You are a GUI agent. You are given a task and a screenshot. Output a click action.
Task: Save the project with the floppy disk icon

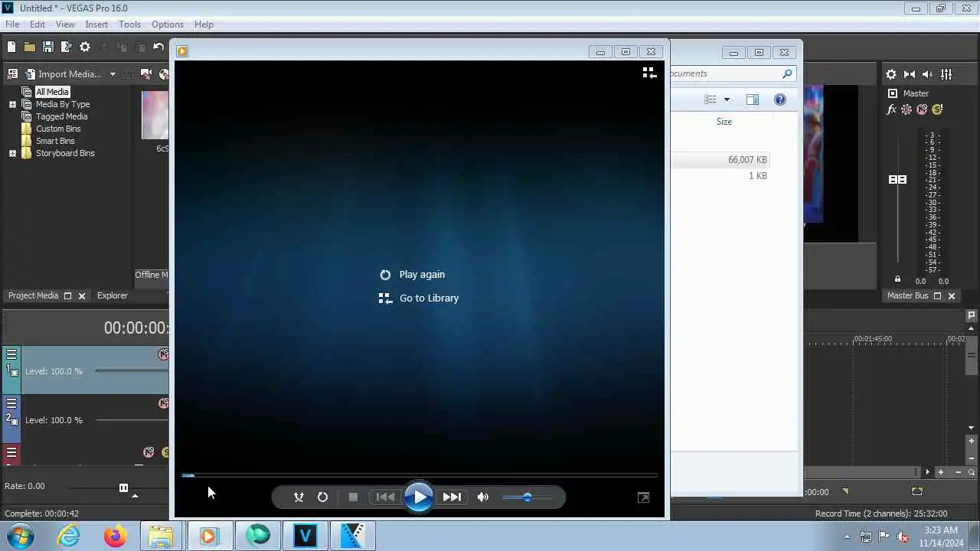coord(48,47)
